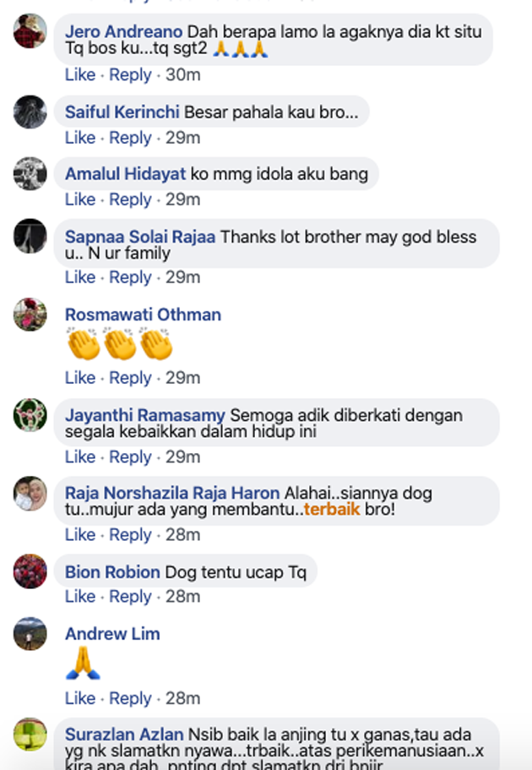Click the highlighted 'terbaik' word
Viewport: 532px width, 770px height.
(x=332, y=509)
